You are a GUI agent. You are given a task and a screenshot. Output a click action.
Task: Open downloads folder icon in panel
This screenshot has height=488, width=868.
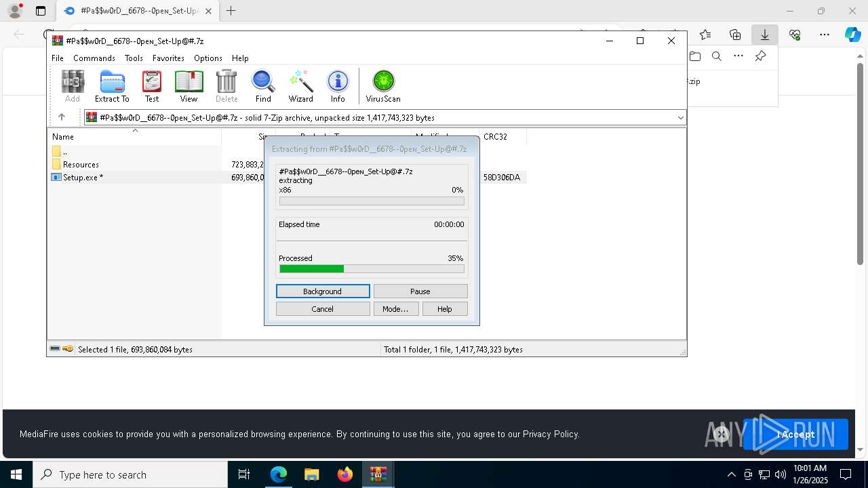pos(695,56)
